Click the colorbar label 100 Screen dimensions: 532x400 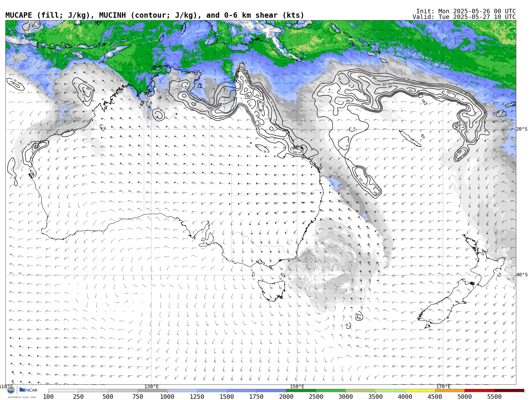48,397
